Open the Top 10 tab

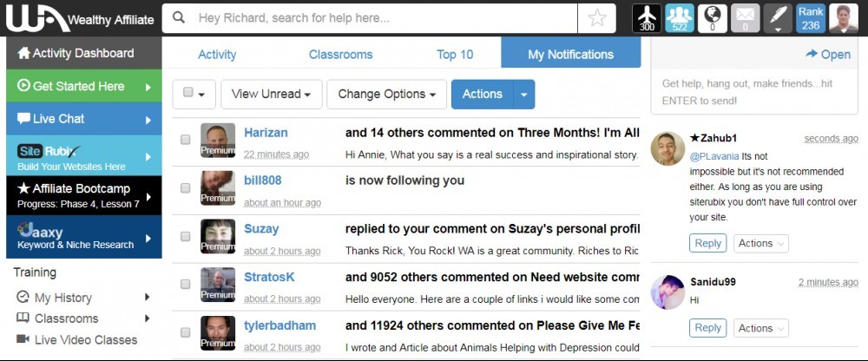click(x=455, y=55)
